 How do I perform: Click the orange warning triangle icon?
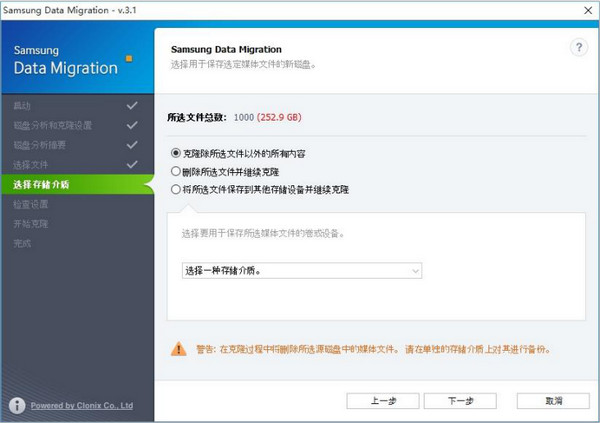(178, 349)
